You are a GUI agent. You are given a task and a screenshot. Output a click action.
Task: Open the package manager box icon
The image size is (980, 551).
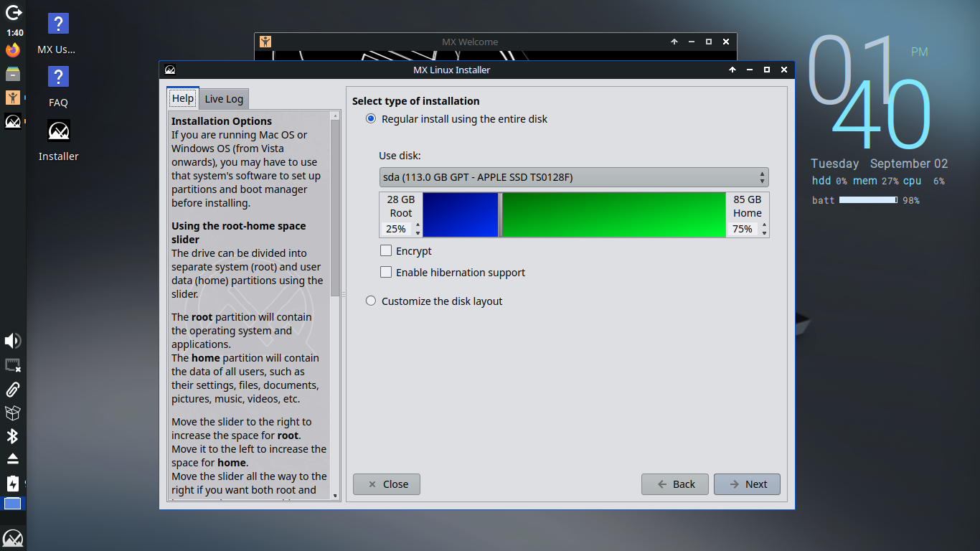pyautogui.click(x=12, y=413)
